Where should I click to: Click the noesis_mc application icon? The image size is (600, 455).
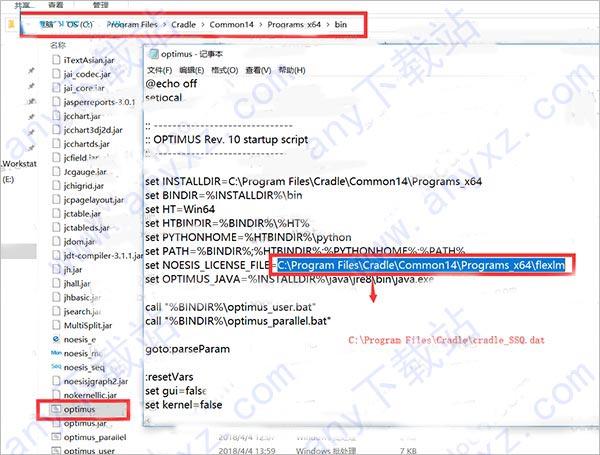56,353
